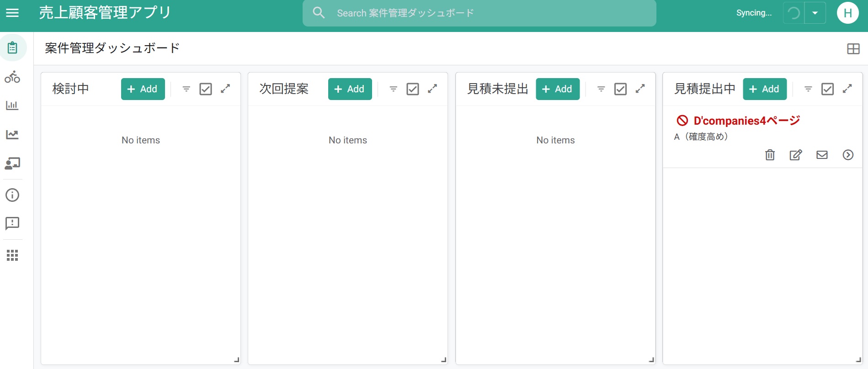This screenshot has height=369, width=868.
Task: Open the bicycle icon view in sidebar
Action: point(12,77)
